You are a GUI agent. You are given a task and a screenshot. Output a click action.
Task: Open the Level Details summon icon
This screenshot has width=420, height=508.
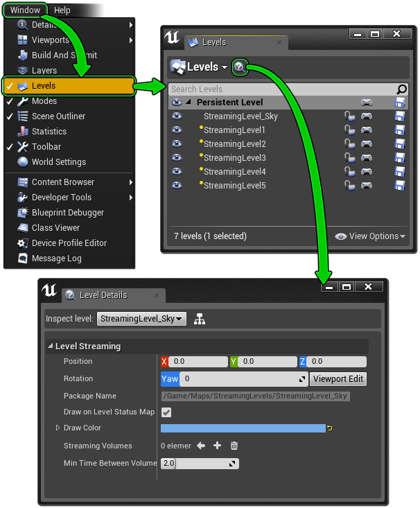point(240,67)
